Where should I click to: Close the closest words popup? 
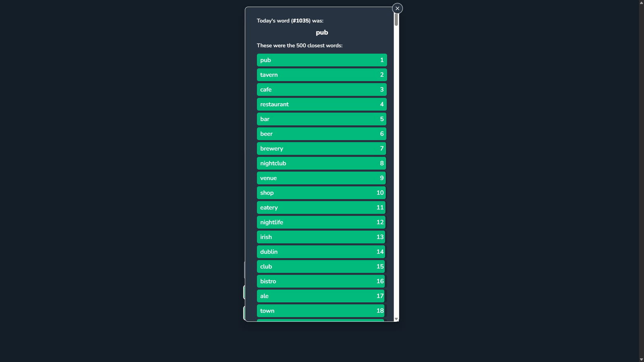pos(397,8)
